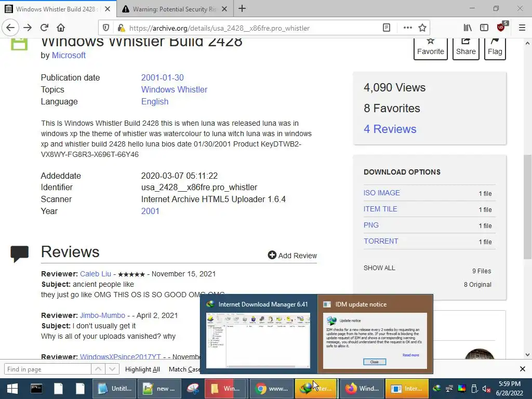The width and height of the screenshot is (532, 399).
Task: Toggle Reader View in address bar
Action: coord(386,28)
